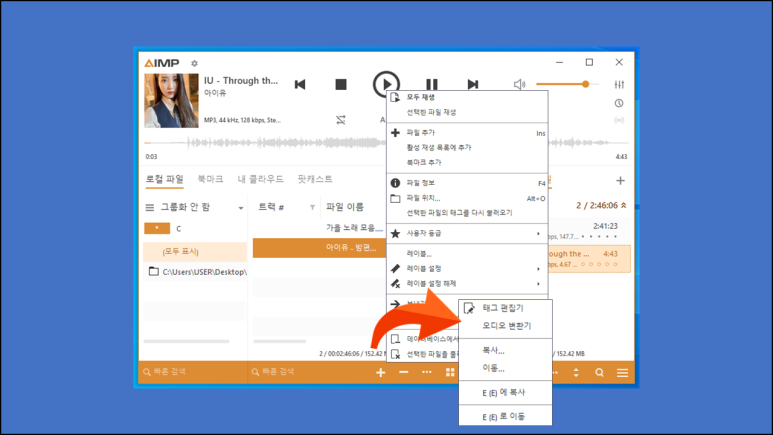
Task: Select the 2:41:23 playlist entry
Action: (x=589, y=230)
